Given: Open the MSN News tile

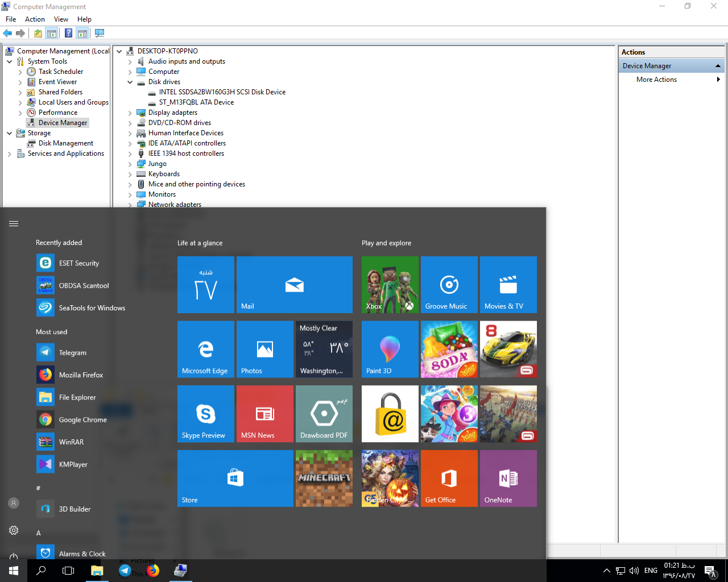Looking at the screenshot, I should click(265, 414).
